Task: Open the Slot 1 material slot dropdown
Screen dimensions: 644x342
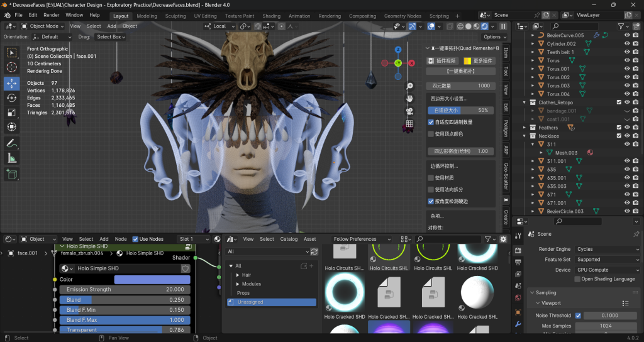Action: [194, 239]
